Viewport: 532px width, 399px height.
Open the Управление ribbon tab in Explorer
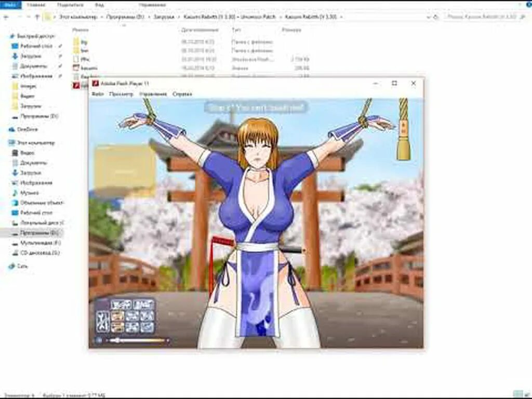click(x=152, y=5)
